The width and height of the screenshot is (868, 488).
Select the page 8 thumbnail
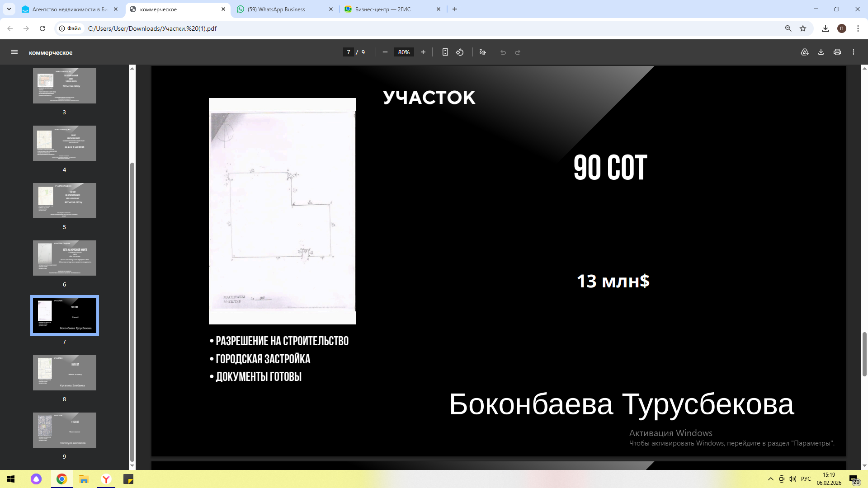coord(65,373)
